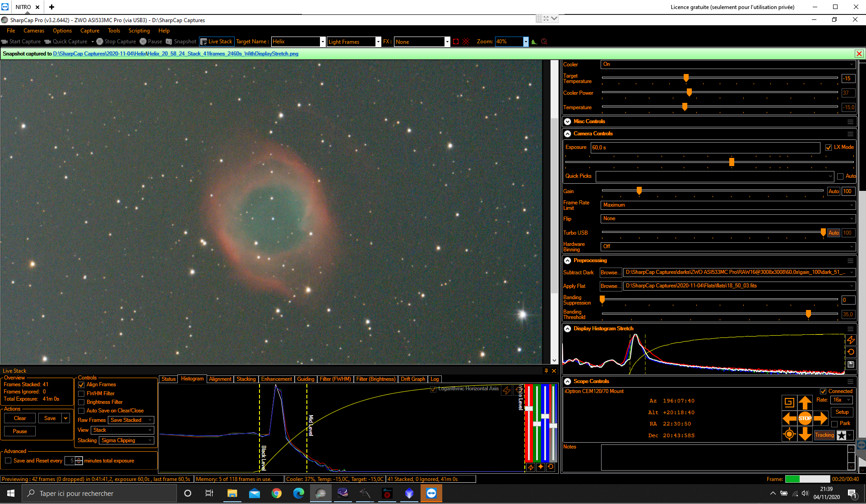This screenshot has height=504, width=866.
Task: Toggle the Align Frames checkbox
Action: coord(82,385)
